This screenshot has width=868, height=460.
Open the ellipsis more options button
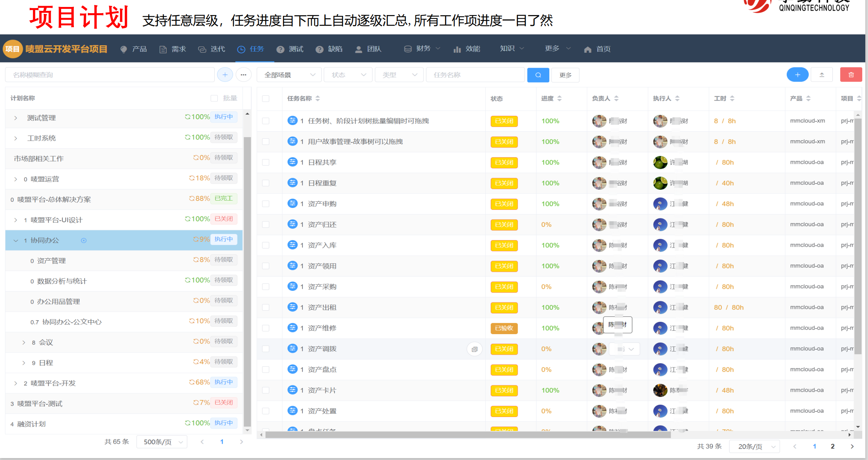(x=243, y=75)
